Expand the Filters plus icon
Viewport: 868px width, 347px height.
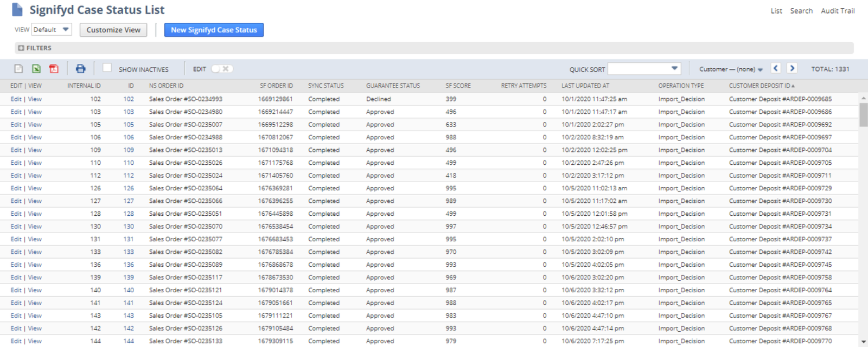pos(21,48)
